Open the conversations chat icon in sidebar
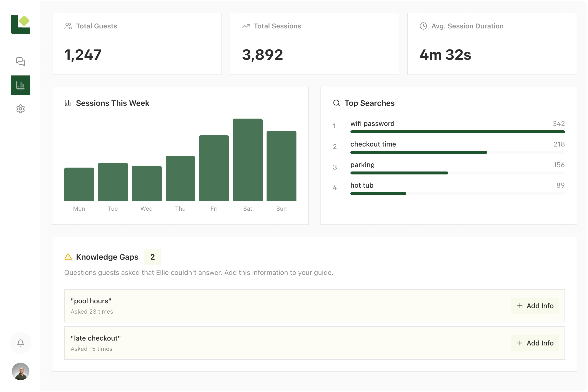 pos(21,61)
